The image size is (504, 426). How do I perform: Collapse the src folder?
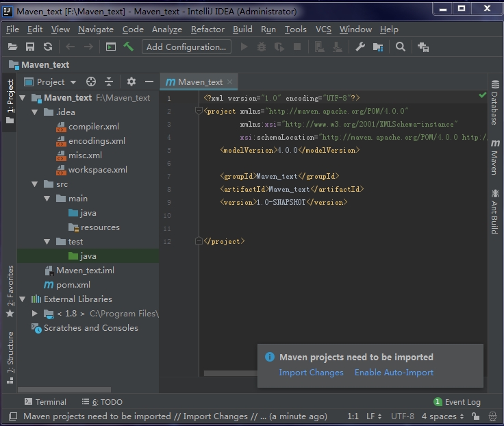(35, 184)
